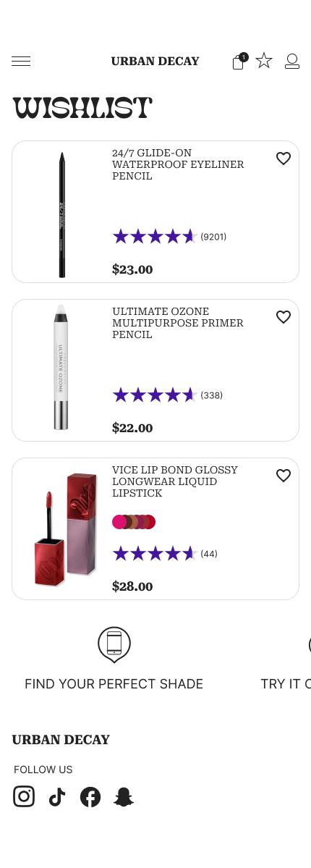Open the shopping bag with 1 item
This screenshot has height=868, width=311.
tap(239, 62)
